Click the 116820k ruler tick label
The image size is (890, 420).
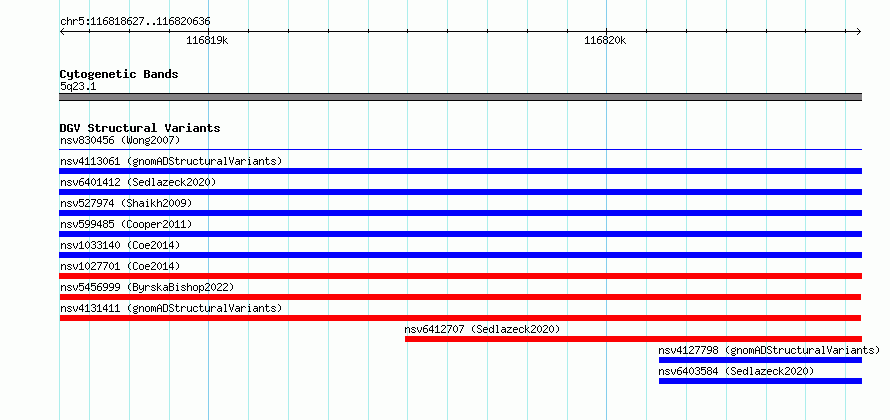(x=605, y=40)
